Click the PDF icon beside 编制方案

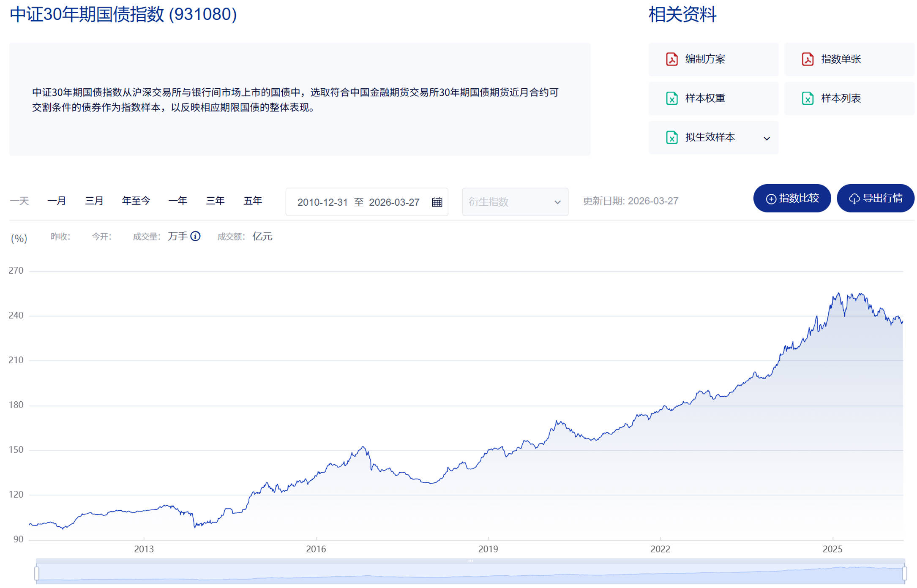click(x=671, y=59)
